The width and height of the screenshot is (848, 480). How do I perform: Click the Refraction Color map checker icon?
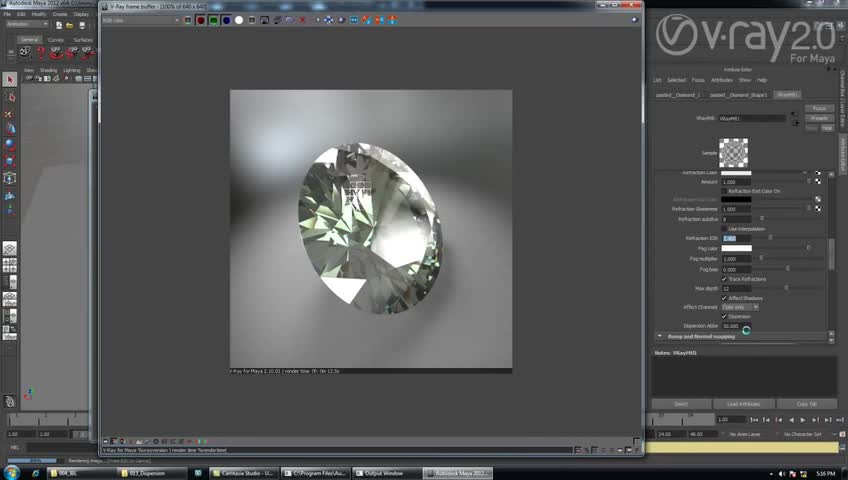pyautogui.click(x=818, y=173)
